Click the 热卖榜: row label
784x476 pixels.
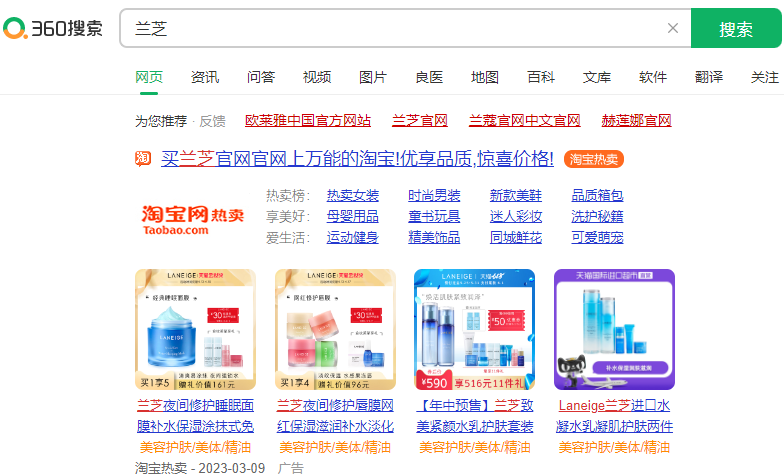click(288, 196)
